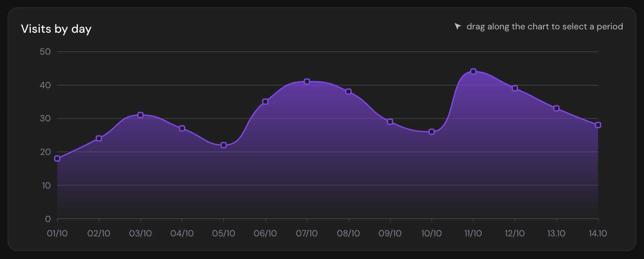Click the 14.10 x-axis label
Image resolution: width=644 pixels, height=259 pixels.
(x=598, y=233)
